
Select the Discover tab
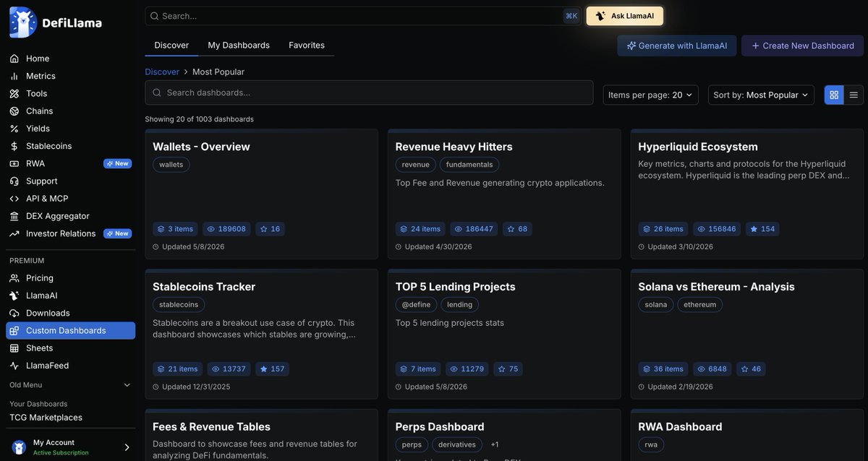(x=171, y=45)
